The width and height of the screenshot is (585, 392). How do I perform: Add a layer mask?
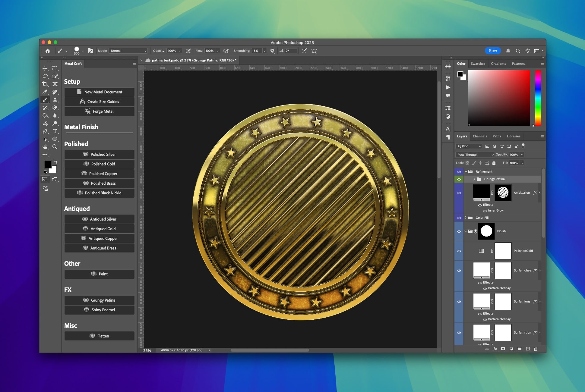503,349
